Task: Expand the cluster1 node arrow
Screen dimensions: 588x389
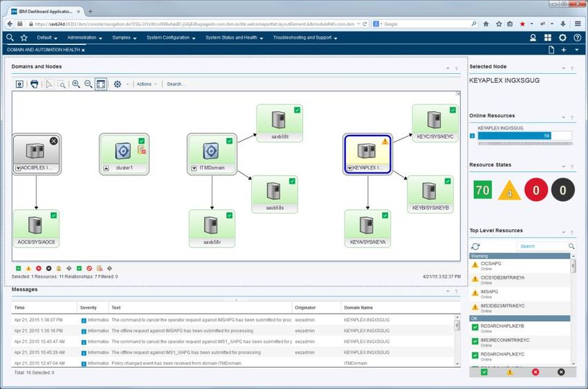Action: (106, 169)
